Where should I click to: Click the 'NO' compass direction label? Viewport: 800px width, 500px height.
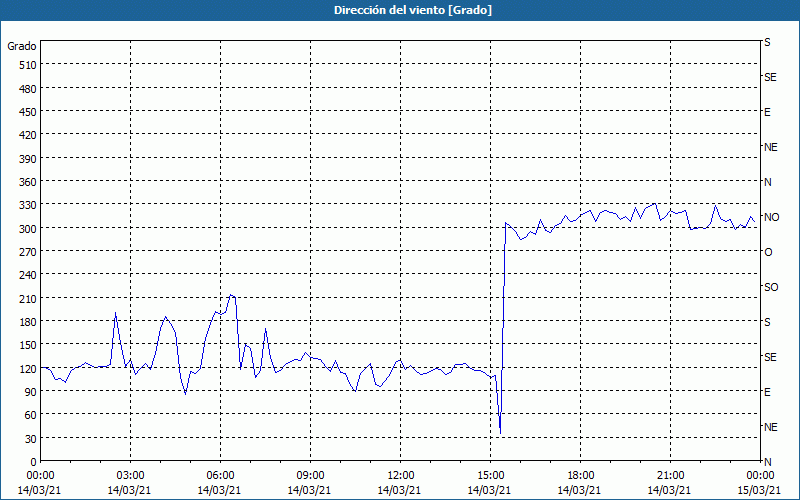point(771,217)
